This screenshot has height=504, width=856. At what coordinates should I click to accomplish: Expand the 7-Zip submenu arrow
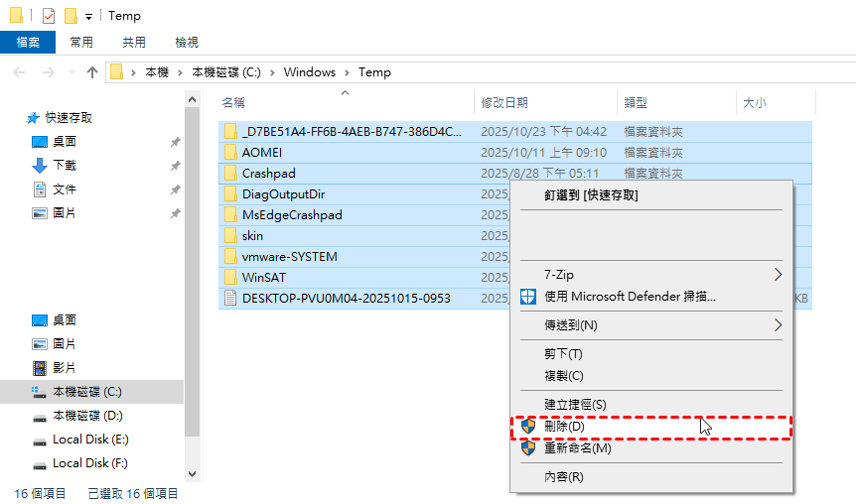pyautogui.click(x=778, y=274)
